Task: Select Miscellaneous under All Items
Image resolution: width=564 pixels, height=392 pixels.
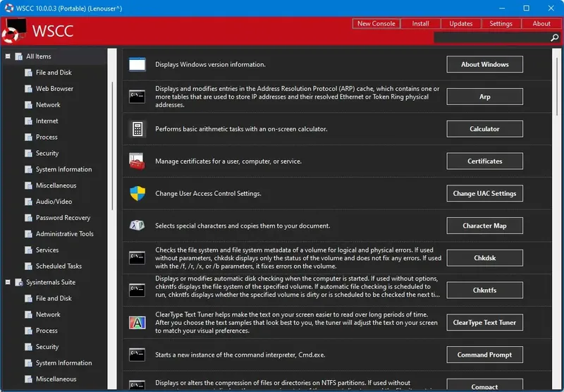Action: (56, 185)
